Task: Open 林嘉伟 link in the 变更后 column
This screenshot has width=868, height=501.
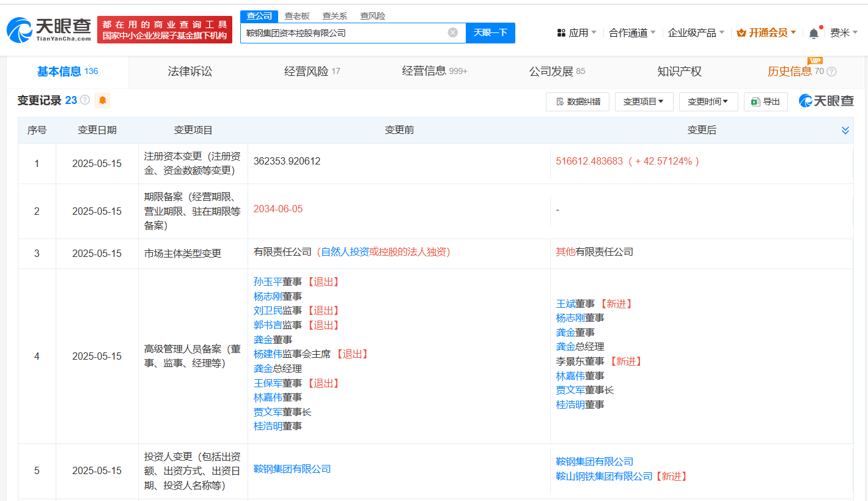Action: pos(570,376)
